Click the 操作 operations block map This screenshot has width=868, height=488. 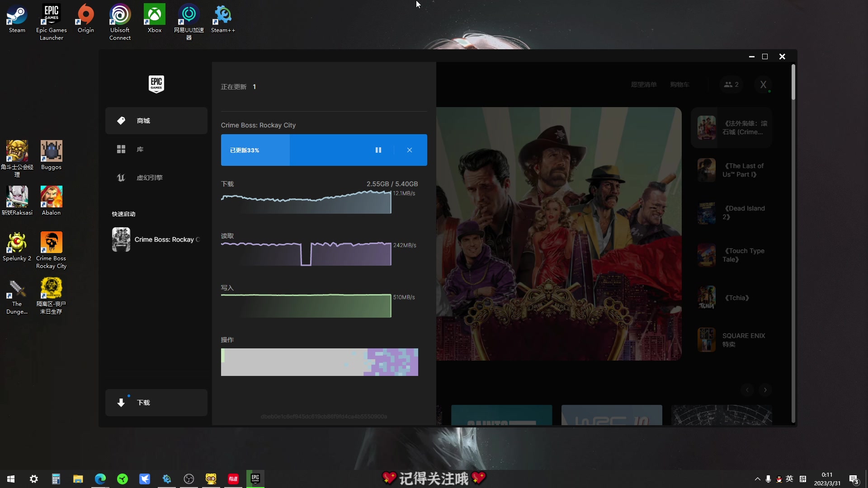pyautogui.click(x=320, y=362)
